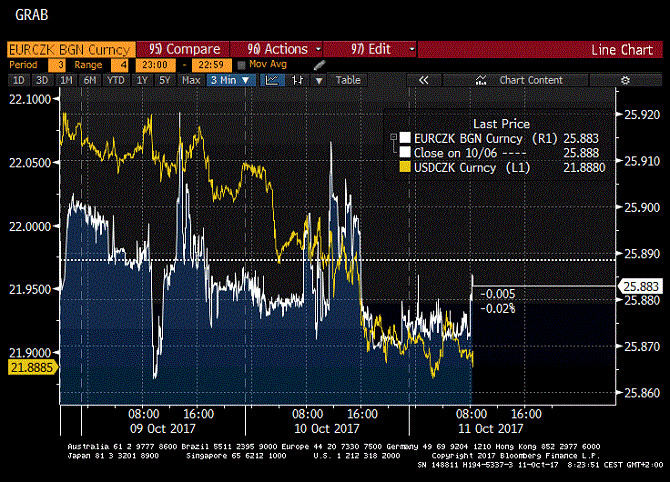Click the 09 Oct 2017 date label
The height and width of the screenshot is (482, 670).
(x=163, y=429)
